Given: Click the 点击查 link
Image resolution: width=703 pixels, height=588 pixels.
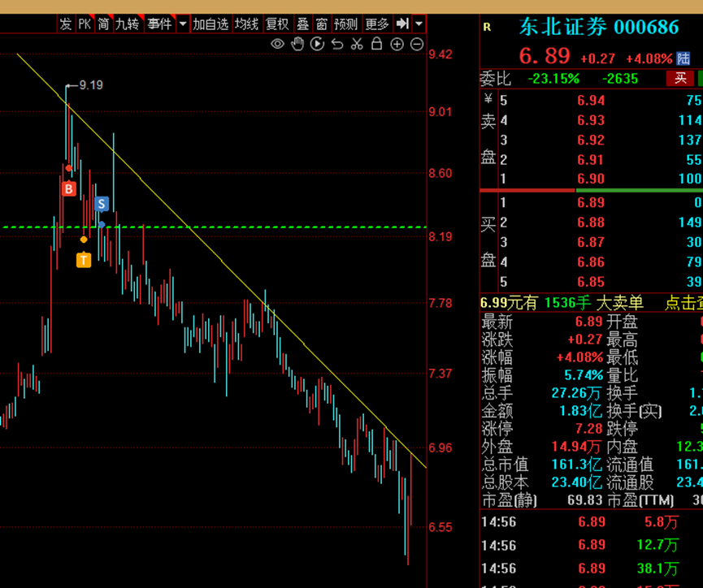Looking at the screenshot, I should tap(683, 303).
